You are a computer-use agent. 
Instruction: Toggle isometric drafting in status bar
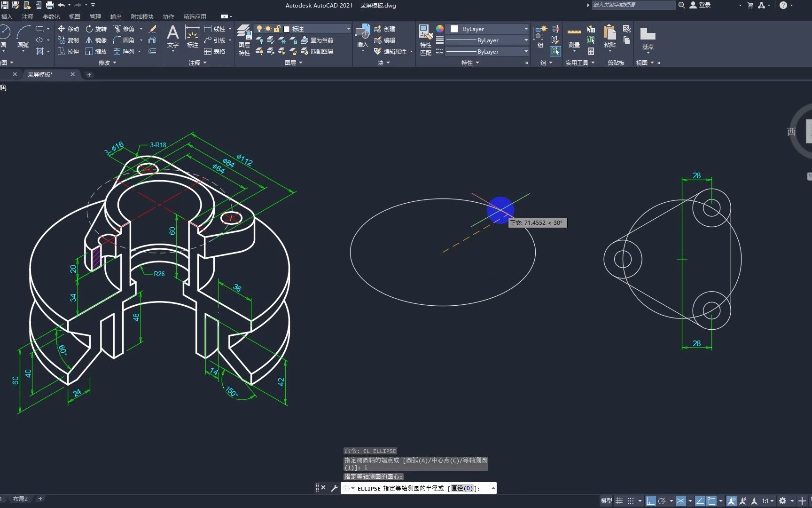(x=680, y=501)
